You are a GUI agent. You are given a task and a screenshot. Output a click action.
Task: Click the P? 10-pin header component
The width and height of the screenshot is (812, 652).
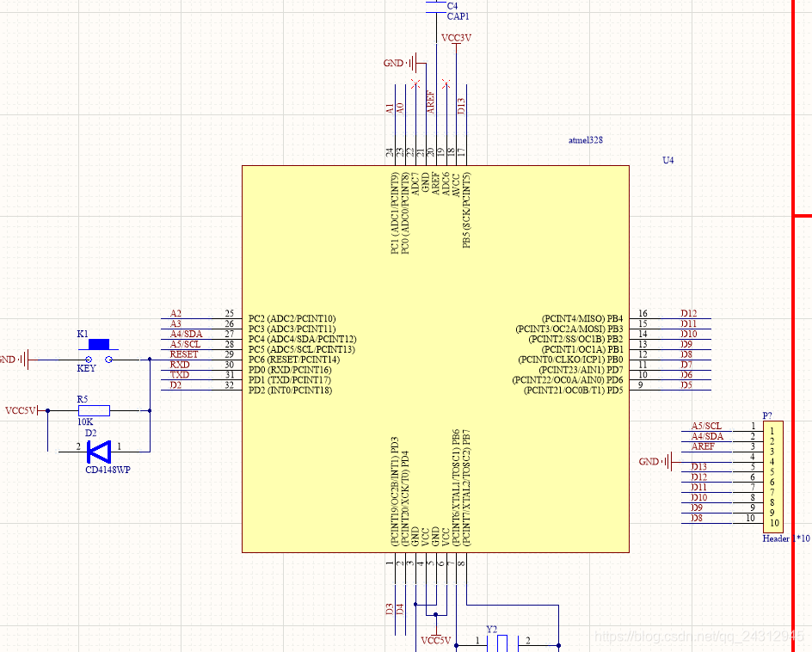click(772, 477)
